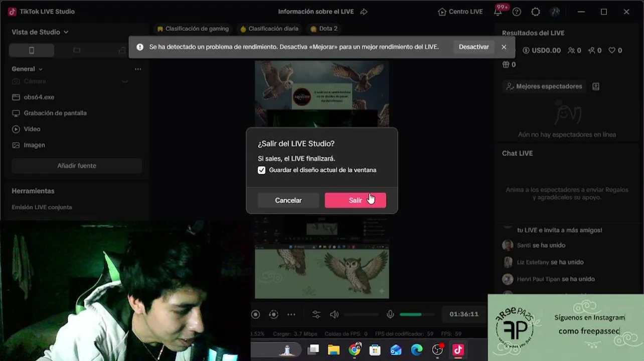
Task: Adjust the speaker volume slider
Action: click(x=361, y=314)
